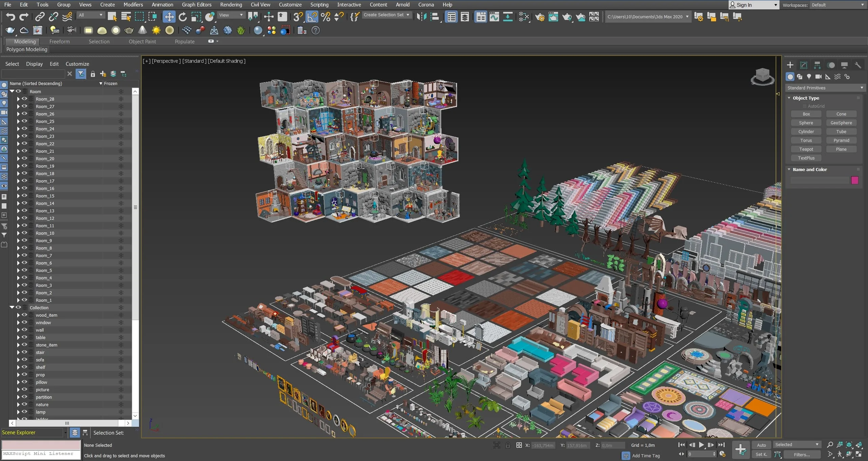The width and height of the screenshot is (868, 461).
Task: Collapse the Collection group
Action: tap(12, 307)
